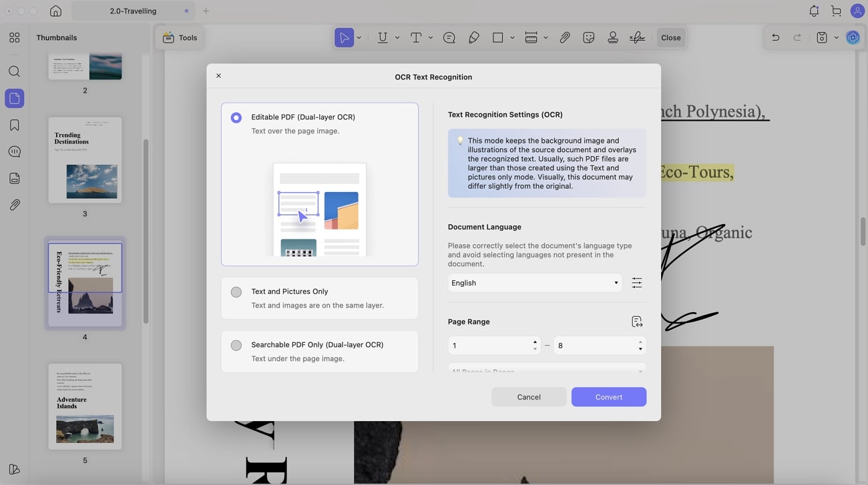Open the form fields sidebar panel

(15, 179)
